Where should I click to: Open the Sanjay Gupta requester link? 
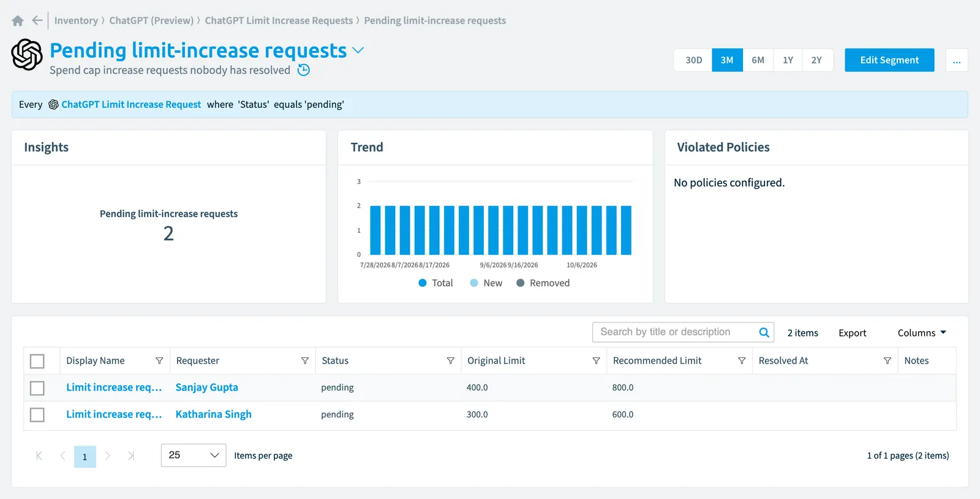point(207,387)
